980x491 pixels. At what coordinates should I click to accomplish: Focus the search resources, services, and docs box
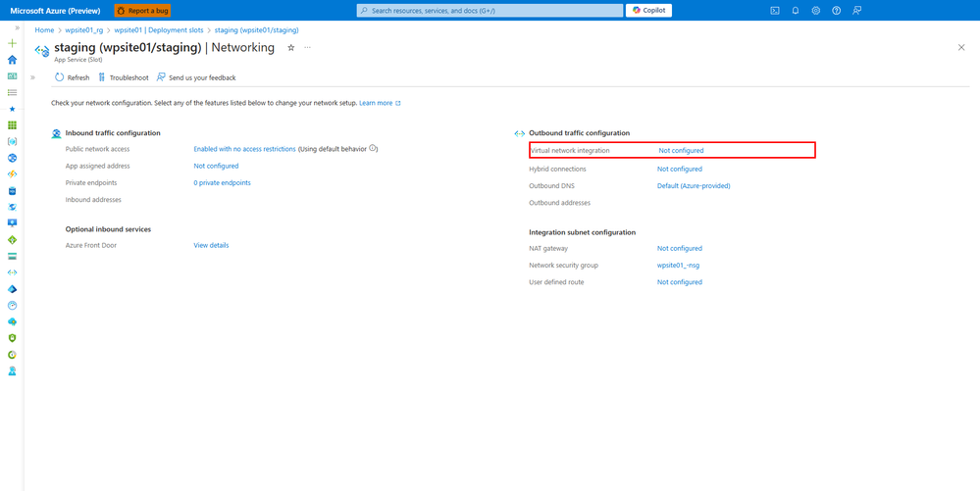coord(490,11)
